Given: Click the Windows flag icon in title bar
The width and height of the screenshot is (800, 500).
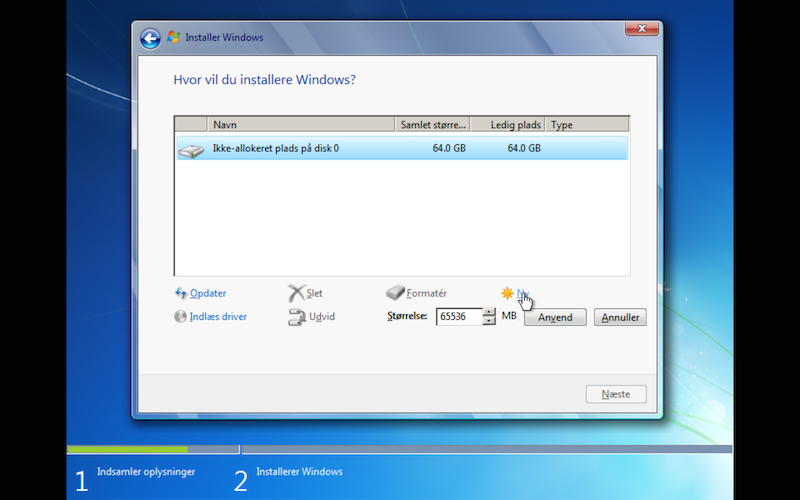Looking at the screenshot, I should coord(173,37).
